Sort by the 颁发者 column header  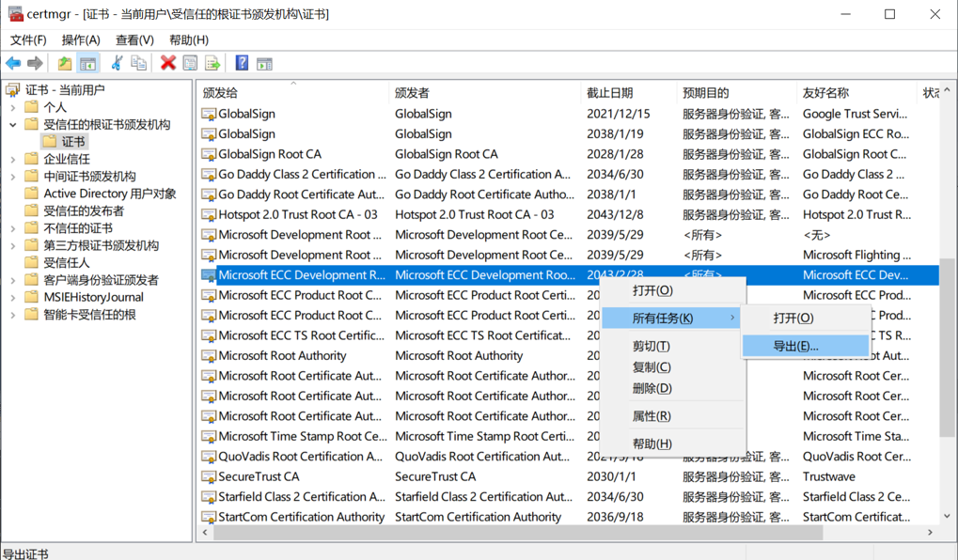pyautogui.click(x=484, y=93)
